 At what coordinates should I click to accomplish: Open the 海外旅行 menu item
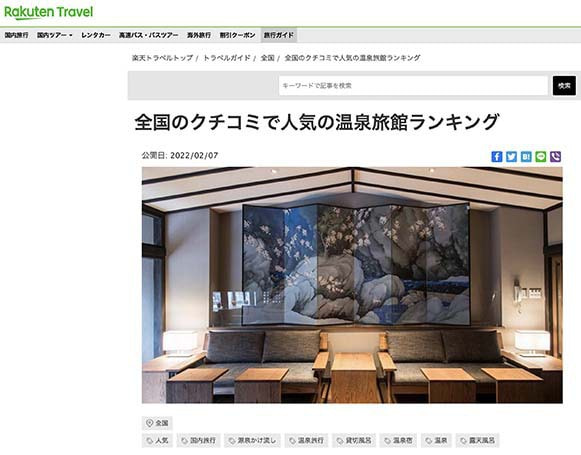click(199, 35)
